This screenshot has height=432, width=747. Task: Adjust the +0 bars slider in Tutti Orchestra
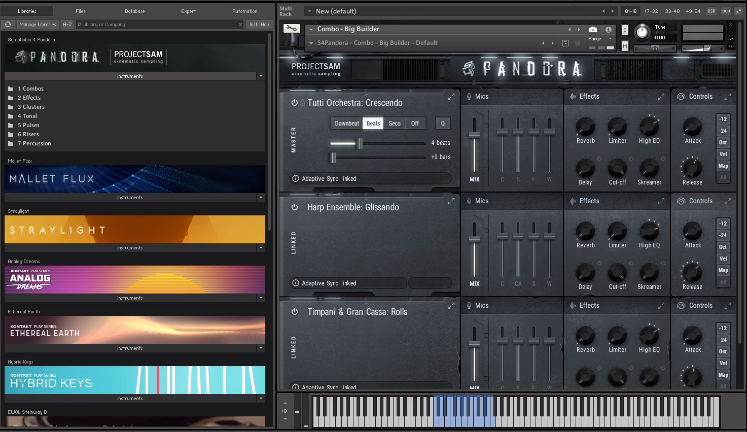click(333, 157)
